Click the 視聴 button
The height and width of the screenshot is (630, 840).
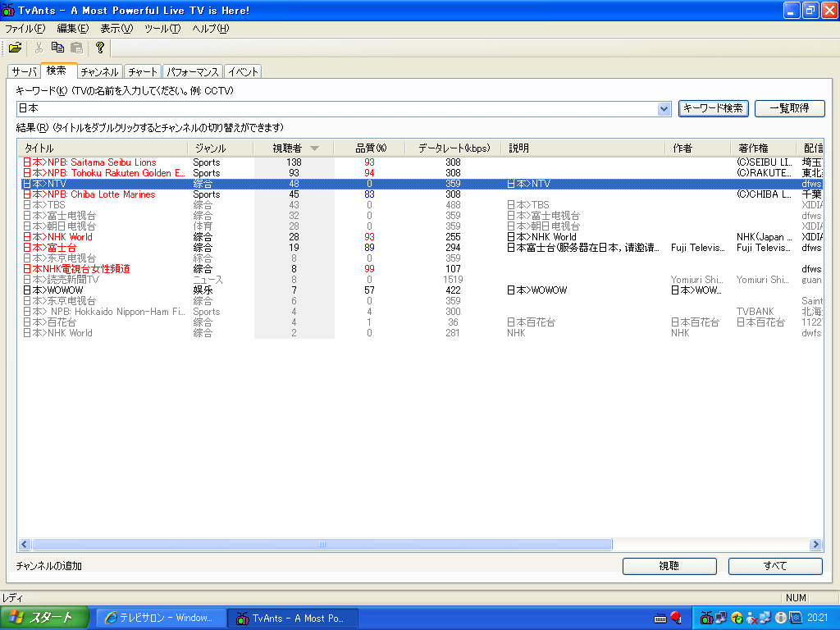pos(669,566)
